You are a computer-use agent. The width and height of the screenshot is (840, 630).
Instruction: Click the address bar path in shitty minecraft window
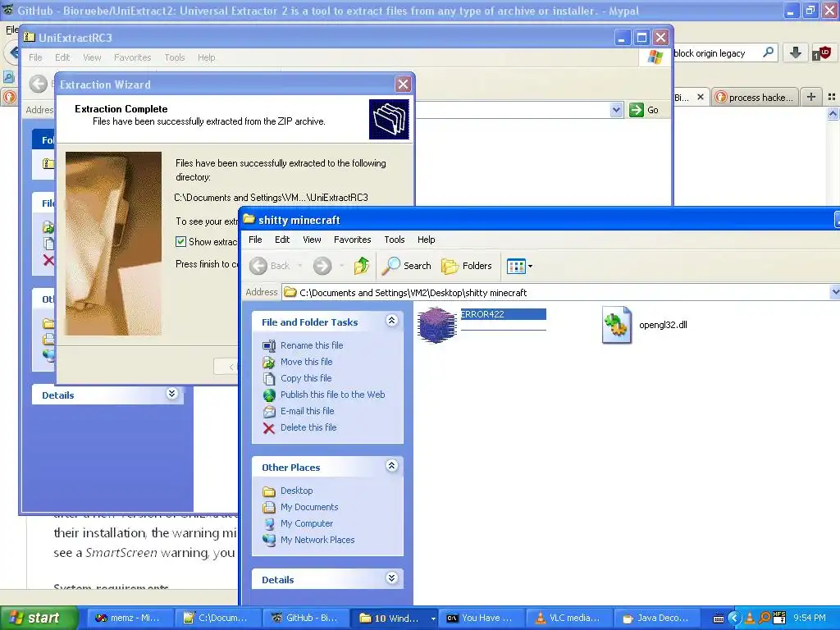(555, 293)
